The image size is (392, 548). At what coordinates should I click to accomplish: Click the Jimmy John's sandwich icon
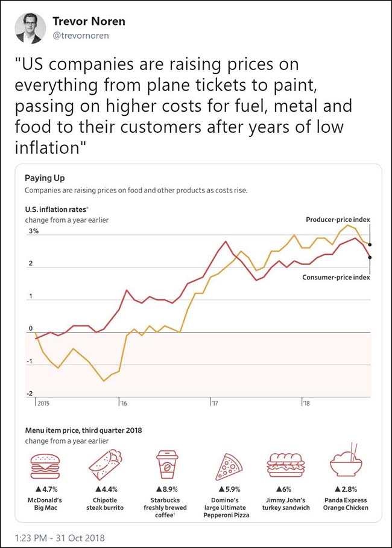click(286, 465)
